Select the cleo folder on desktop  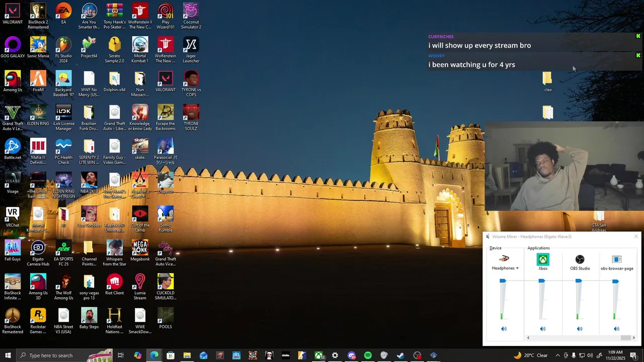[x=547, y=81]
